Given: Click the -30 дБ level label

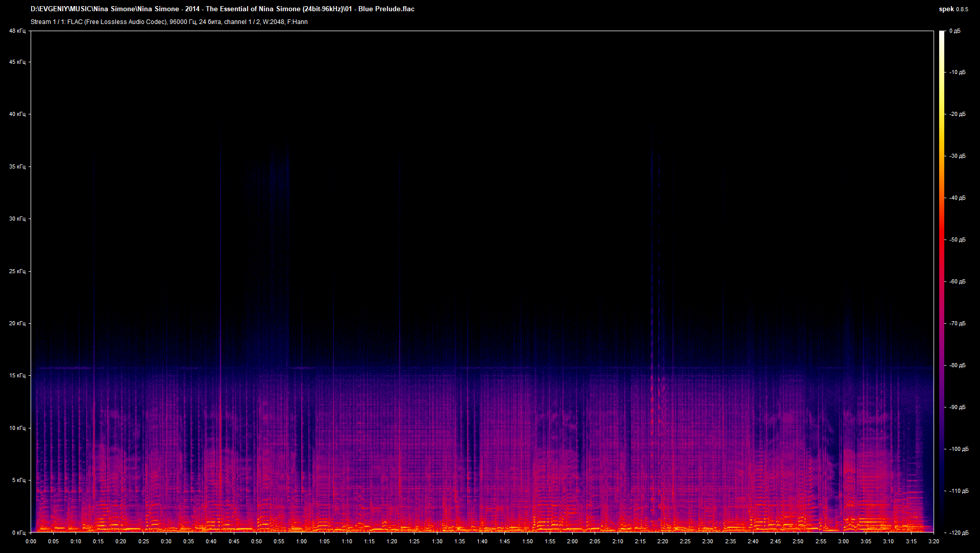Looking at the screenshot, I should click(958, 156).
